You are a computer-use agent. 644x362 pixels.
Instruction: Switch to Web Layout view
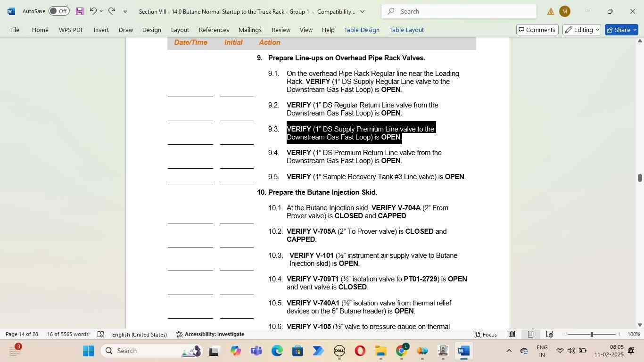point(549,334)
